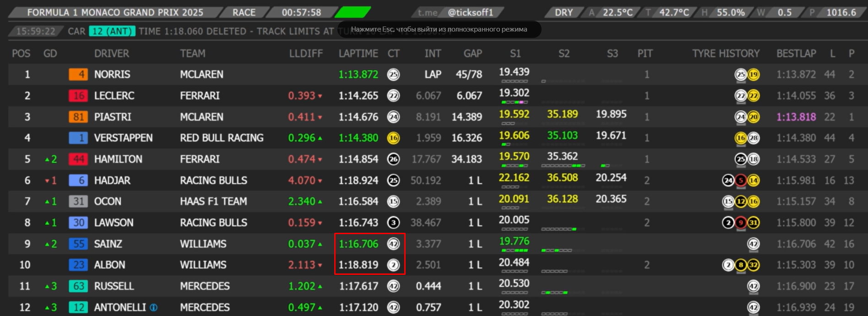Viewport: 868px width, 316px height.
Task: Click Lawson's car number 30 badge
Action: [78, 223]
